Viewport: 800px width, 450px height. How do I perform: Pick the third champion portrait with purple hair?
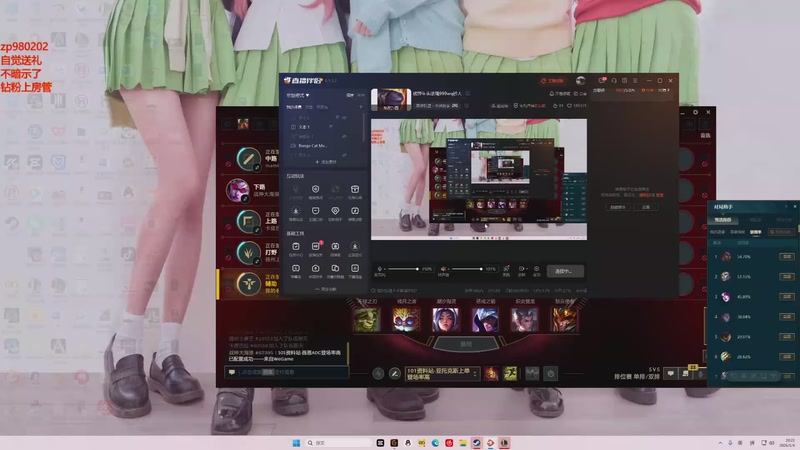coord(445,320)
